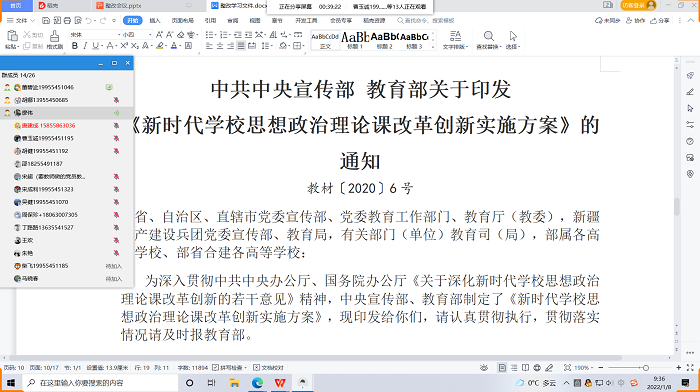Open File Explorer from the taskbar
The height and width of the screenshot is (392, 700).
[234, 383]
